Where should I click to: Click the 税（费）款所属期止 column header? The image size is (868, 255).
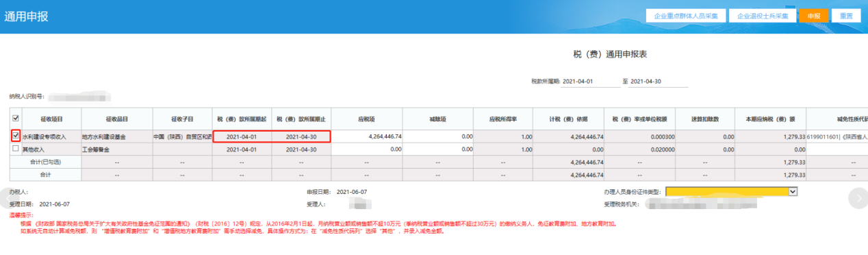(x=301, y=119)
